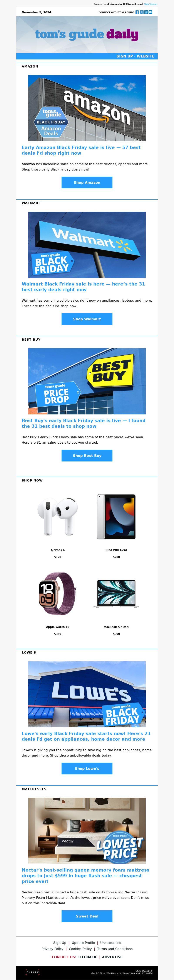Click the SIGN UP link in header
Screen dimensions: 174x980
pyautogui.click(x=125, y=56)
